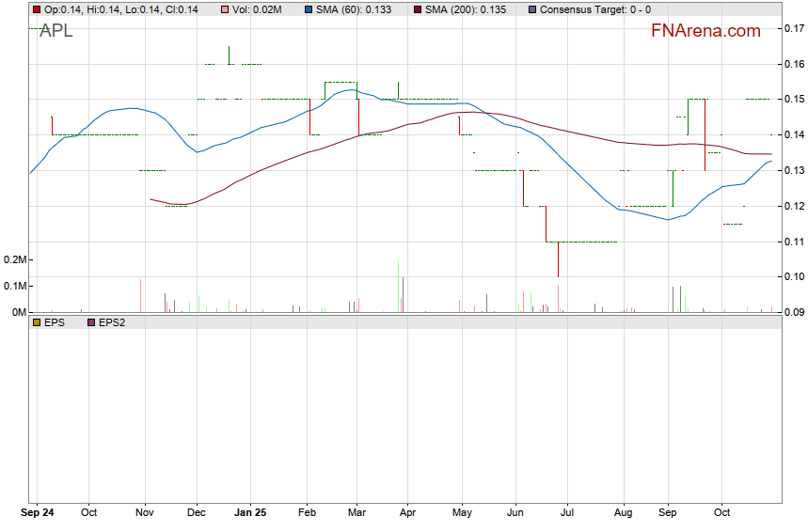Click the blue SMA (60) legend swatch

click(x=309, y=9)
